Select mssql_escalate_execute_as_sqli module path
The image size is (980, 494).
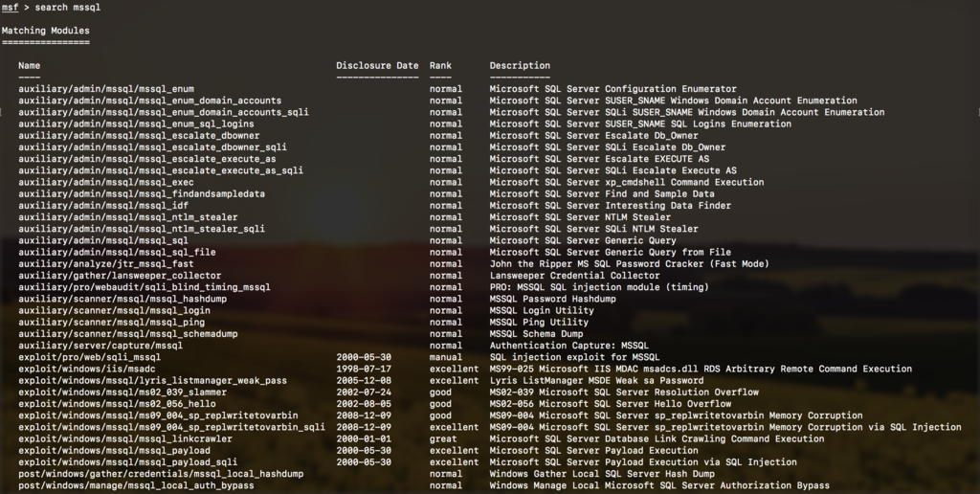[x=161, y=170]
